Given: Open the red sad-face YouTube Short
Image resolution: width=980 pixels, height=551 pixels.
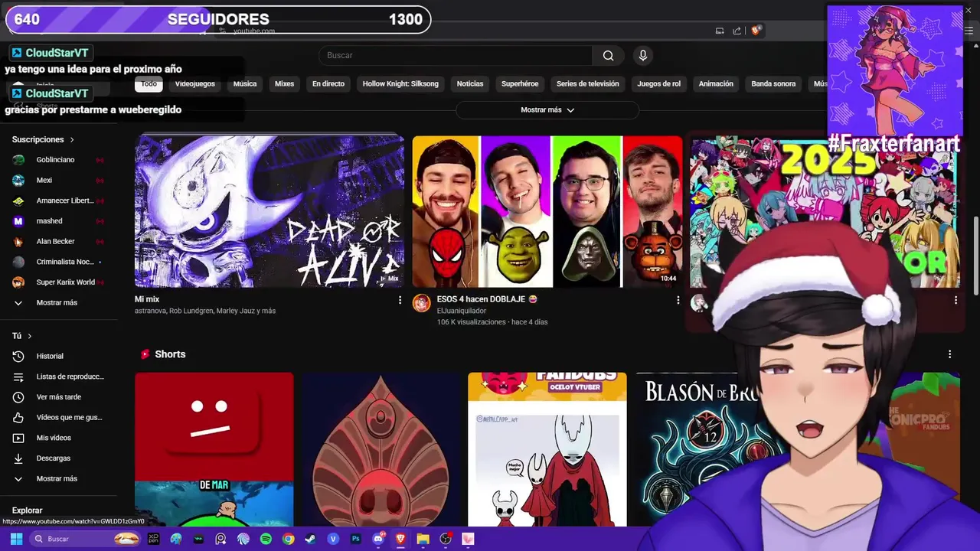Looking at the screenshot, I should 214,450.
